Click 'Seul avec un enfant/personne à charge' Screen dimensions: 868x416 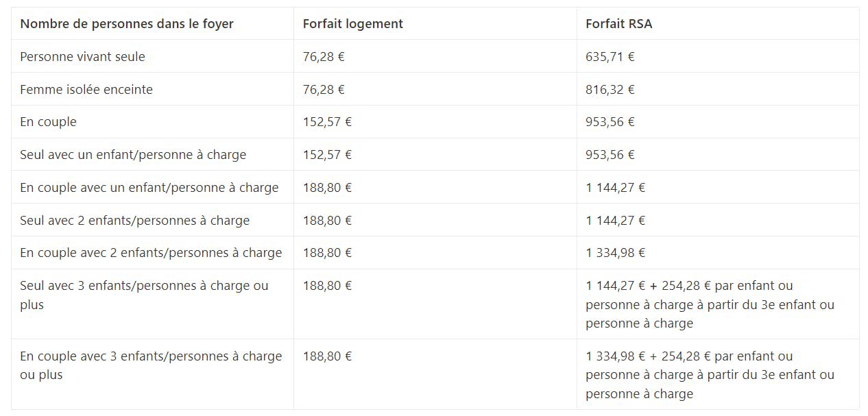(x=133, y=155)
